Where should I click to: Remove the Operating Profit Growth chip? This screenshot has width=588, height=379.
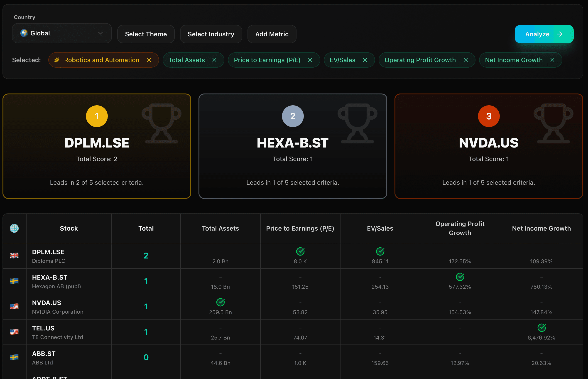pyautogui.click(x=465, y=60)
